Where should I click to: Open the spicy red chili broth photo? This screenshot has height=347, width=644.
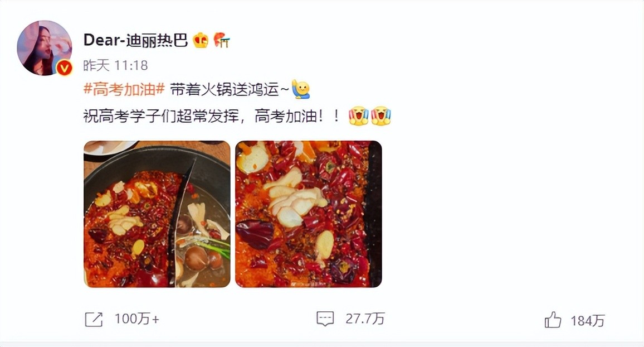point(309,214)
